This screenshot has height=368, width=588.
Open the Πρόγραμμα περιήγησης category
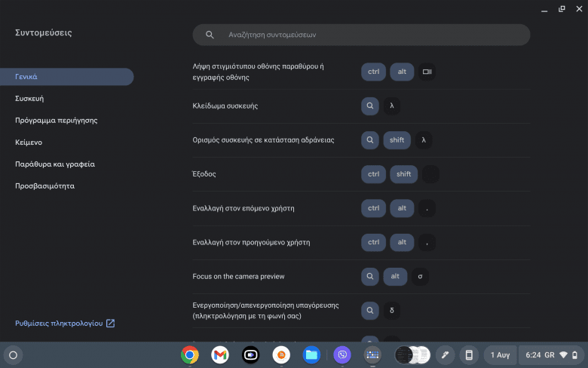[57, 121]
